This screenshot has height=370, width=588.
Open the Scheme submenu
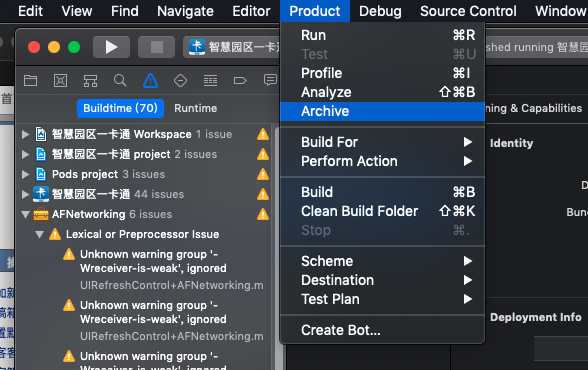coord(382,261)
